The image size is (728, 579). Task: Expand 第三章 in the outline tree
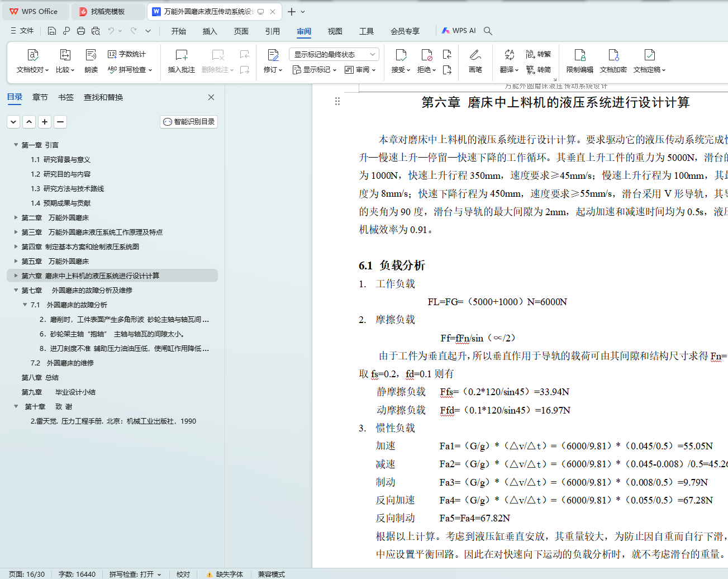click(16, 232)
